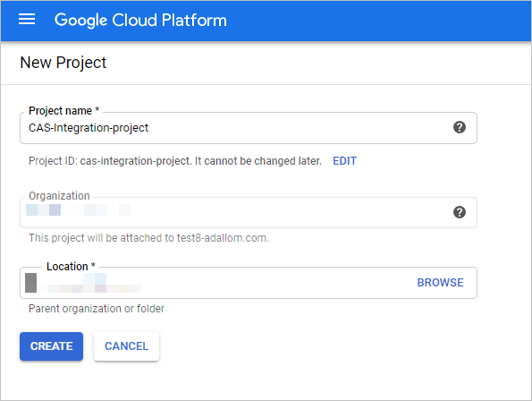Click the Location input field

pos(249,283)
